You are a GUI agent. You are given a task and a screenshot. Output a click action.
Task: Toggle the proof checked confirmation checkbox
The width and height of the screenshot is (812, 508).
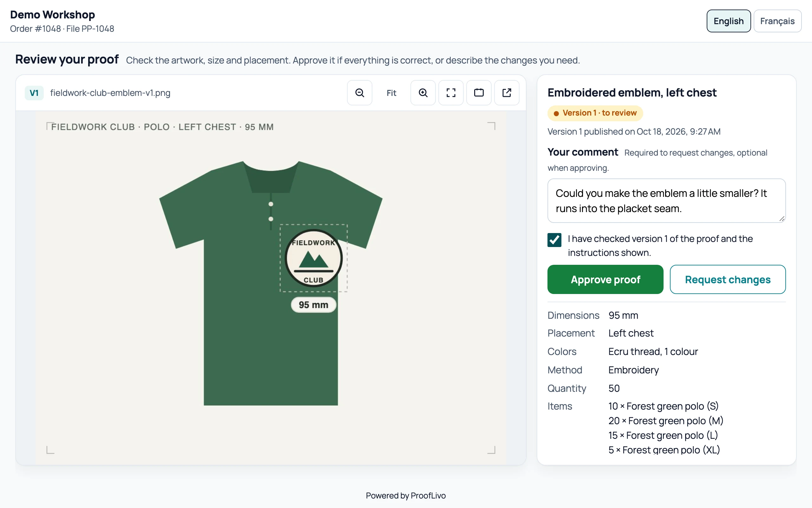click(x=554, y=240)
